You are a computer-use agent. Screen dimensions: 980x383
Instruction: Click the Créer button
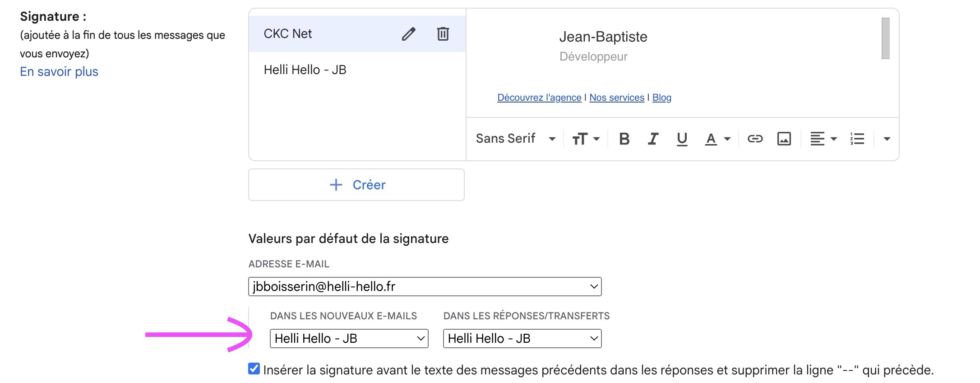pyautogui.click(x=356, y=185)
